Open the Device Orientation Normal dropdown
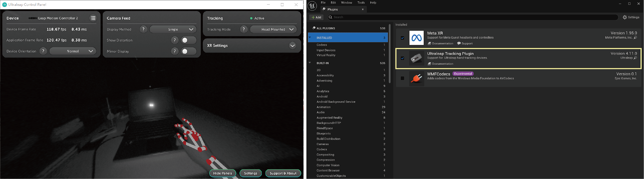The width and height of the screenshot is (644, 179). [x=73, y=51]
